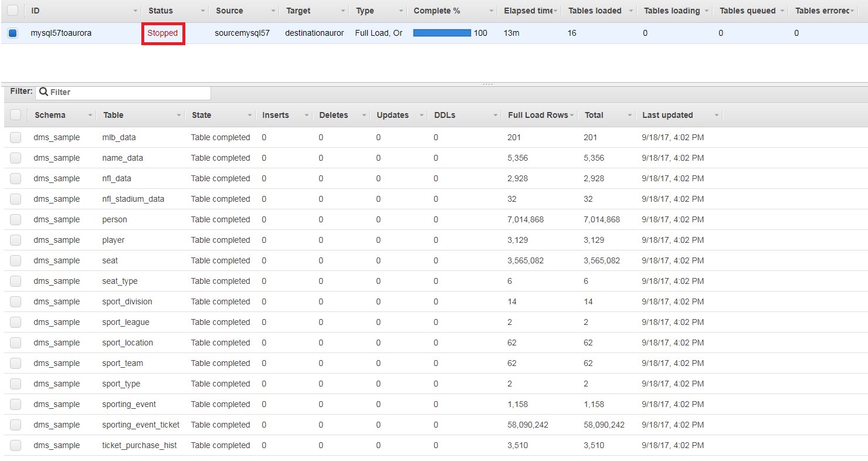Select the mysql57toaurora task checkbox

(12, 33)
